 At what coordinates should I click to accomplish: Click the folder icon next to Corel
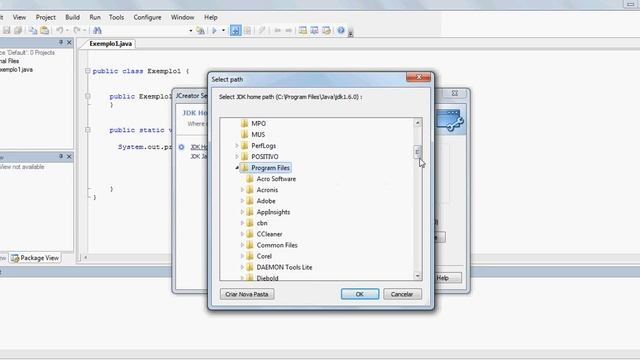pos(250,256)
